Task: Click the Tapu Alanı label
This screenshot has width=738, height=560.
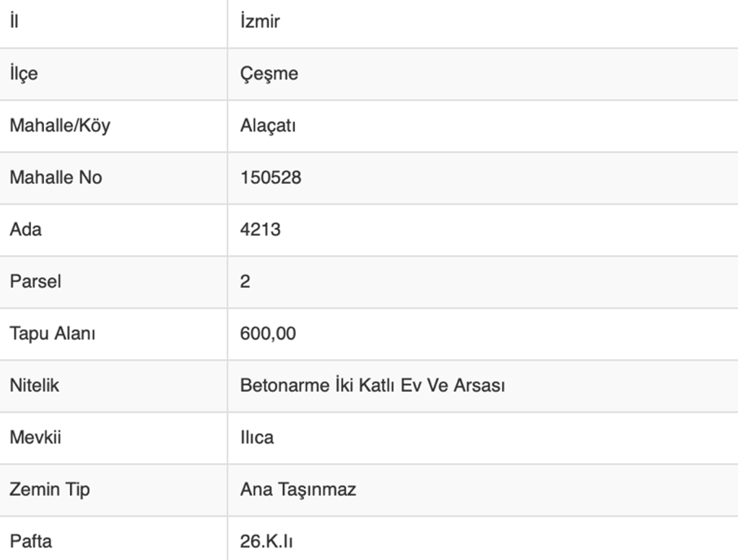Action: (x=52, y=333)
